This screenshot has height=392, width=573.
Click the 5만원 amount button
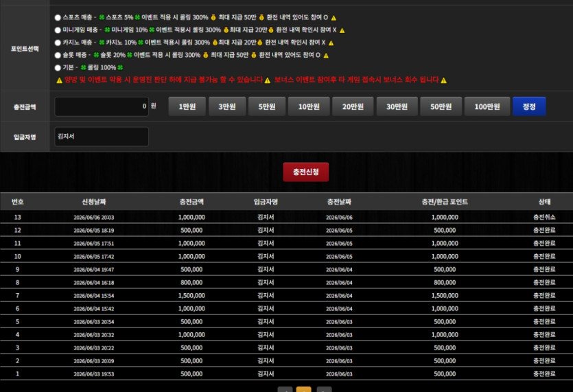267,106
